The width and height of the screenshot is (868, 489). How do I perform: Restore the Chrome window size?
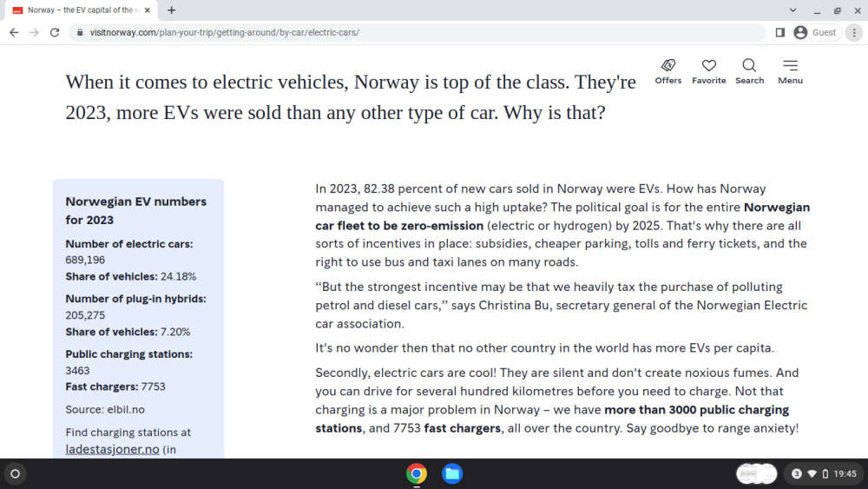point(837,10)
